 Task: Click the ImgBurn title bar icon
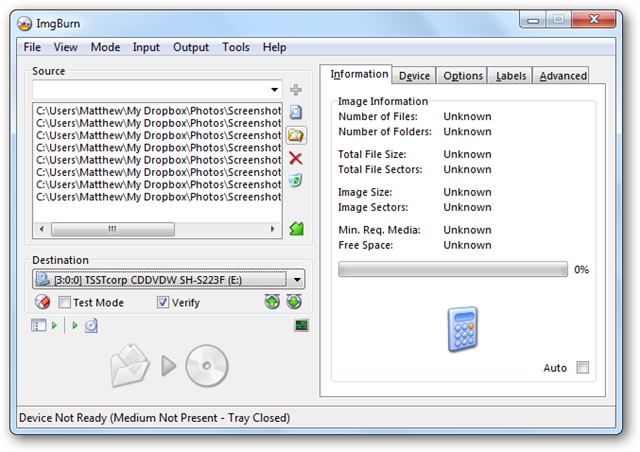coord(24,24)
